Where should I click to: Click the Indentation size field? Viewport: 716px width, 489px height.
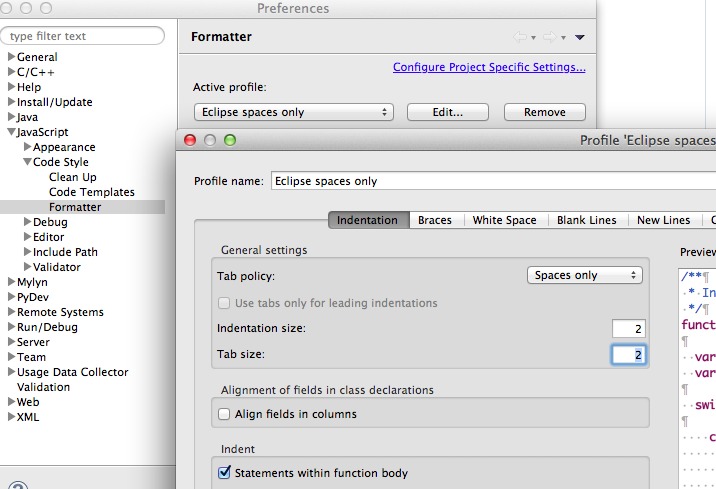coord(629,328)
